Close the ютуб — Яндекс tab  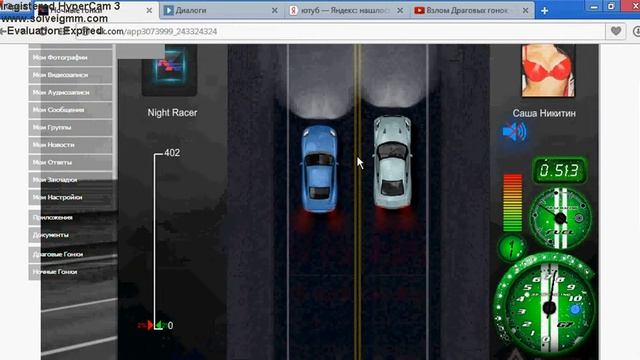[400, 11]
